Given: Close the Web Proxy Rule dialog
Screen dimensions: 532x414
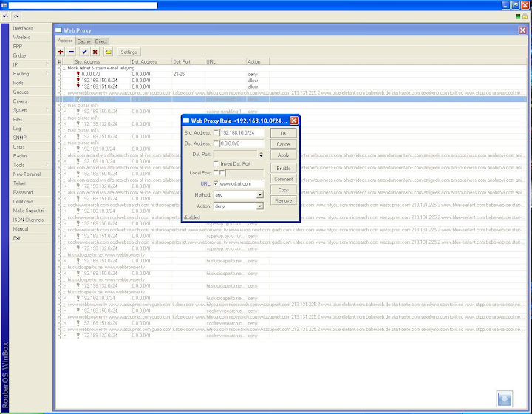Looking at the screenshot, I should pos(294,121).
